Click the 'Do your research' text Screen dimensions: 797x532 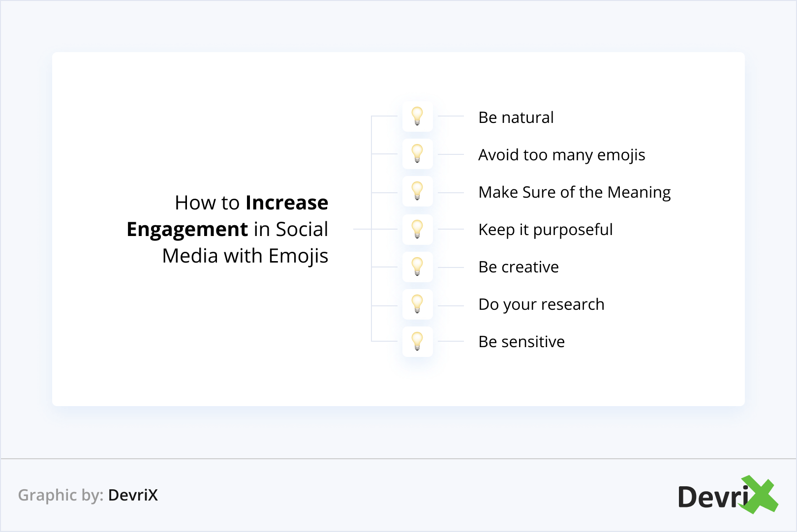541,304
